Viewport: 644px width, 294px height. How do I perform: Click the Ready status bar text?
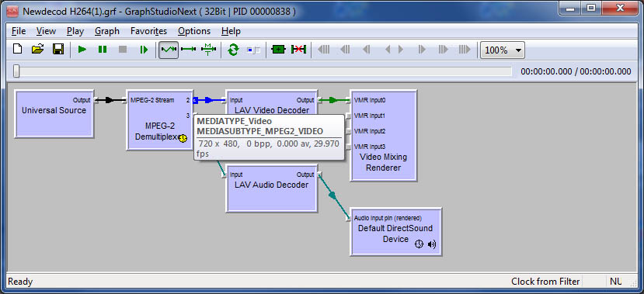(x=20, y=282)
